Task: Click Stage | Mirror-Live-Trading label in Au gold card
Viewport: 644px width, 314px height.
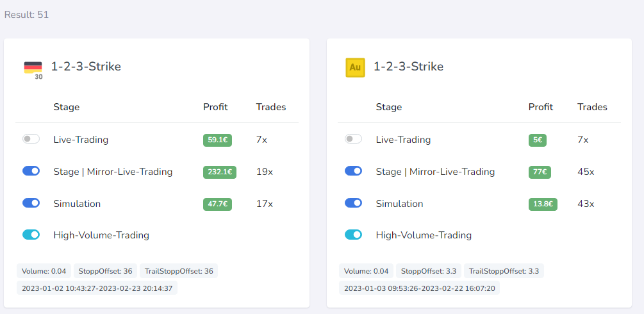Action: [x=435, y=172]
